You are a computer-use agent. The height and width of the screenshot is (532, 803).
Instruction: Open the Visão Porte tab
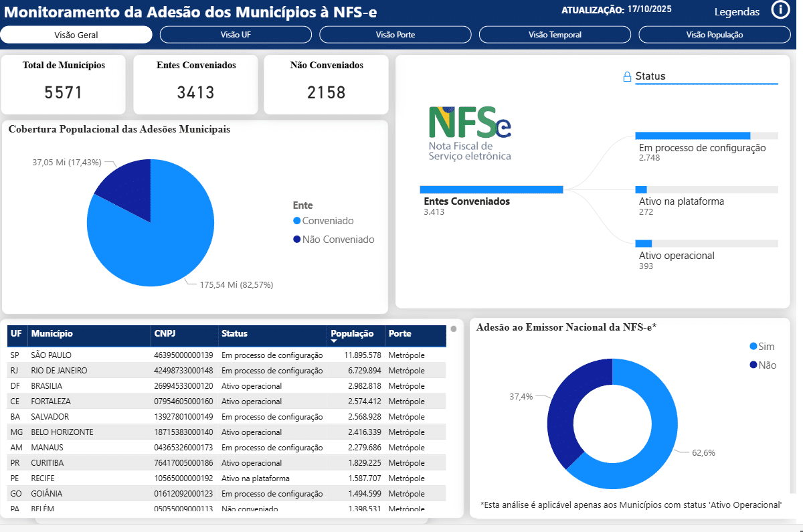tap(395, 35)
